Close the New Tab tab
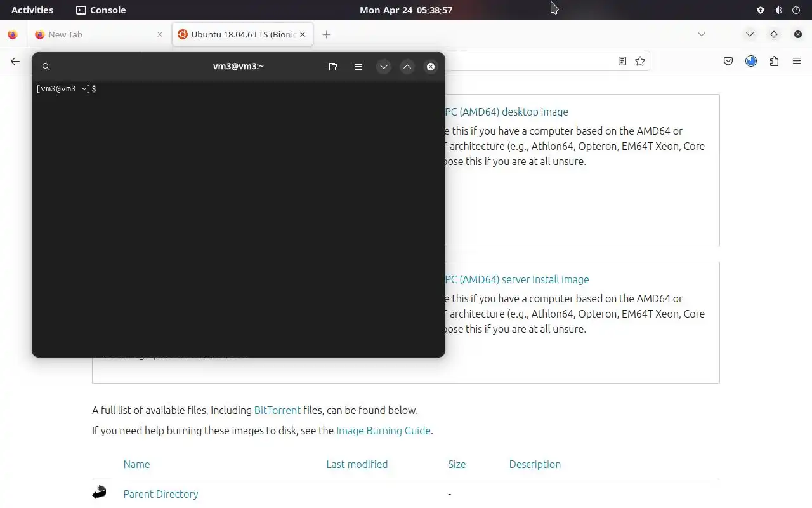Screen dimensions: 812x508 click(160, 34)
